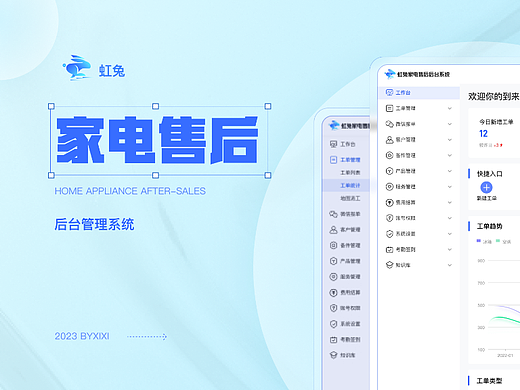
Task: Open 工单列表 submenu item in back window
Action: coord(350,172)
